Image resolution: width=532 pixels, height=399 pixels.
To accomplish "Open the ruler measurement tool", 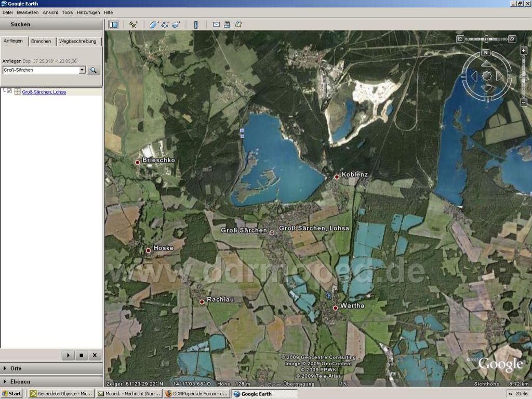I will click(196, 24).
